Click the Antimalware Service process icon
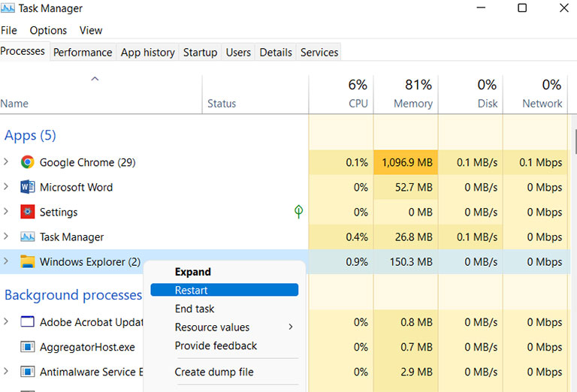The height and width of the screenshot is (392, 577). click(x=28, y=372)
